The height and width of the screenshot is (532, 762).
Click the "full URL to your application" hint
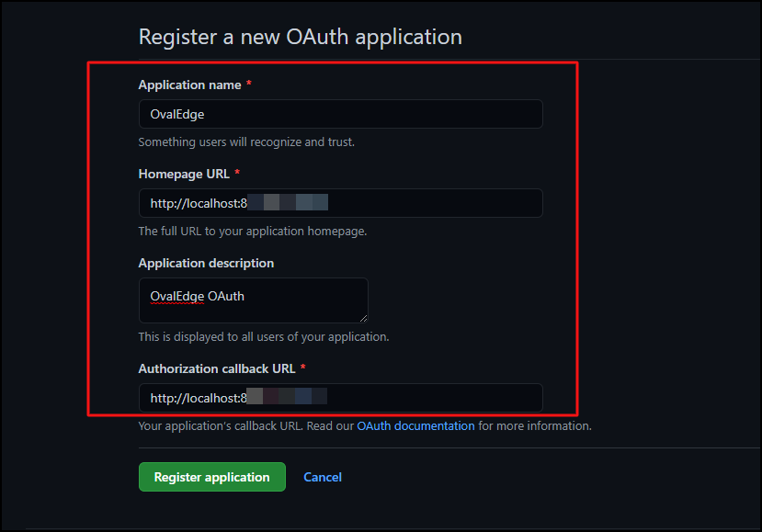252,232
